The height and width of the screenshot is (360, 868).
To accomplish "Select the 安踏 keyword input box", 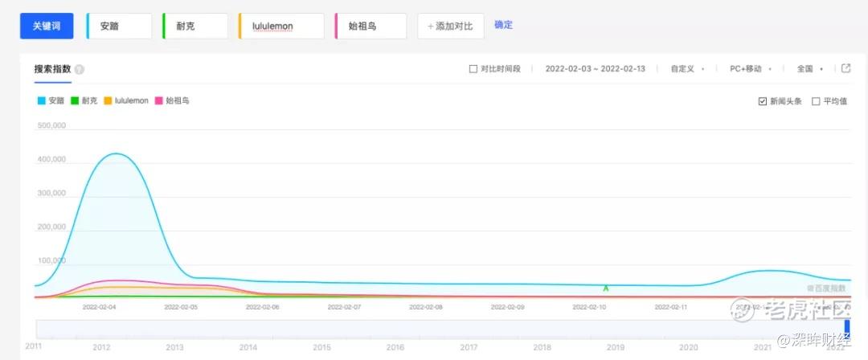I will pos(119,26).
